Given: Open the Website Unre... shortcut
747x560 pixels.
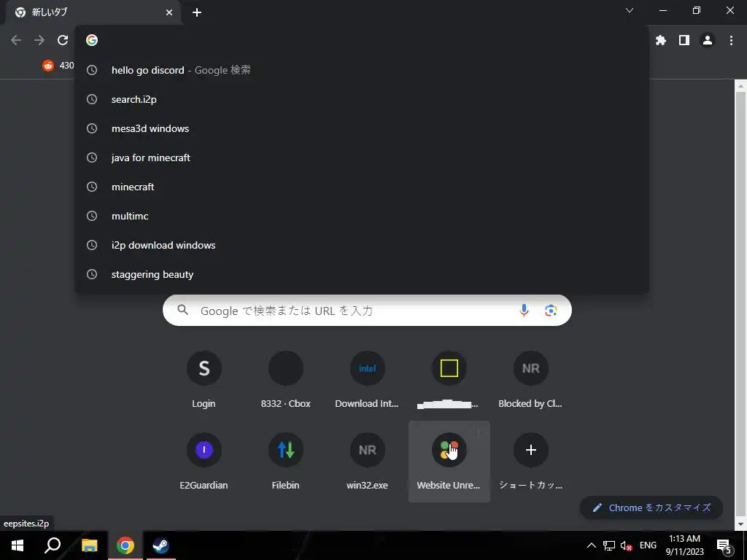Looking at the screenshot, I should [449, 462].
